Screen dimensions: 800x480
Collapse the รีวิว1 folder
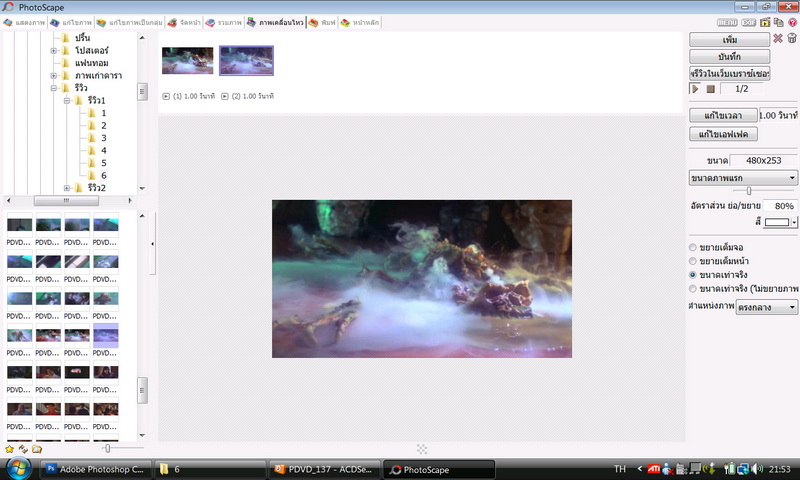click(66, 100)
